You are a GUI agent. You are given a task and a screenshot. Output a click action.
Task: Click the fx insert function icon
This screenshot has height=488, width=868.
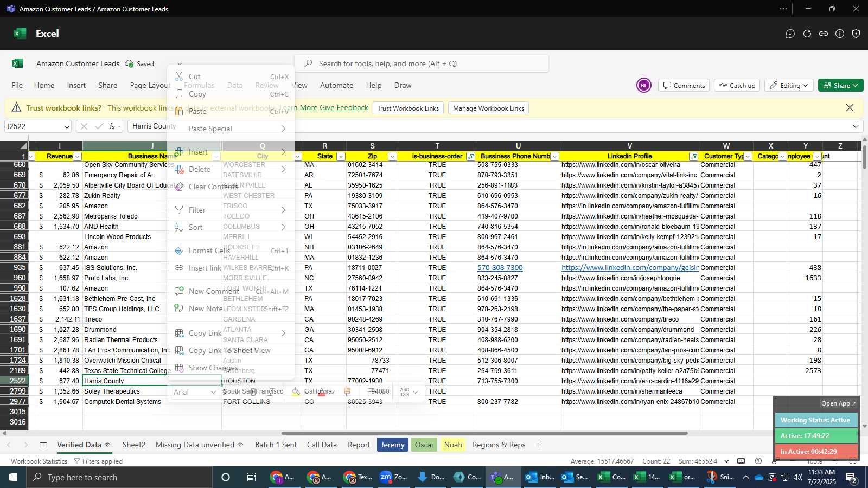[112, 126]
